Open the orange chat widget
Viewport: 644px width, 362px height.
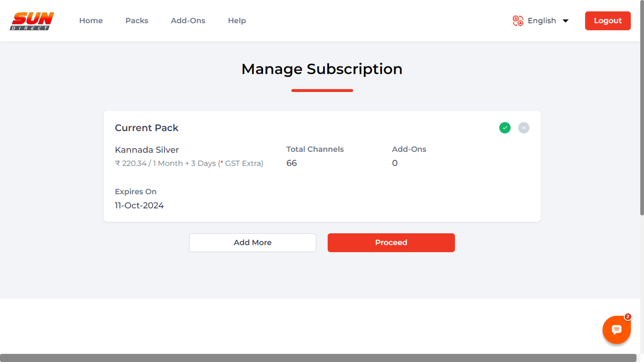coord(617,330)
